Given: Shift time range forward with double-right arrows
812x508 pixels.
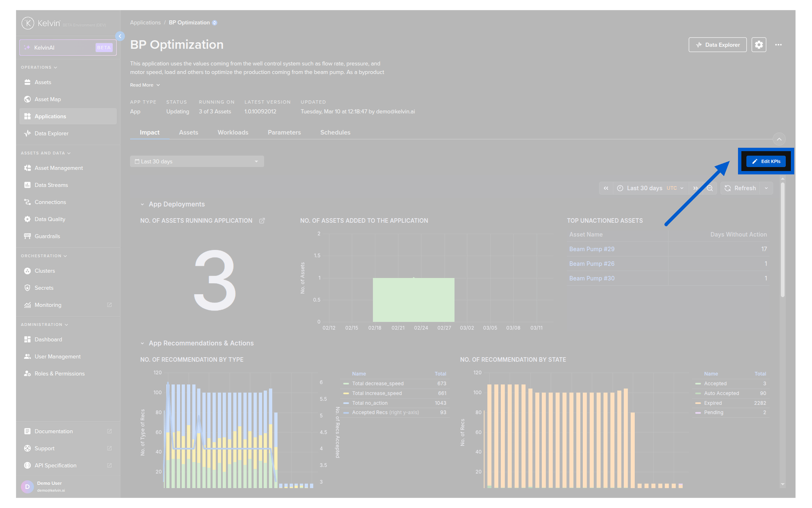Looking at the screenshot, I should pyautogui.click(x=695, y=188).
